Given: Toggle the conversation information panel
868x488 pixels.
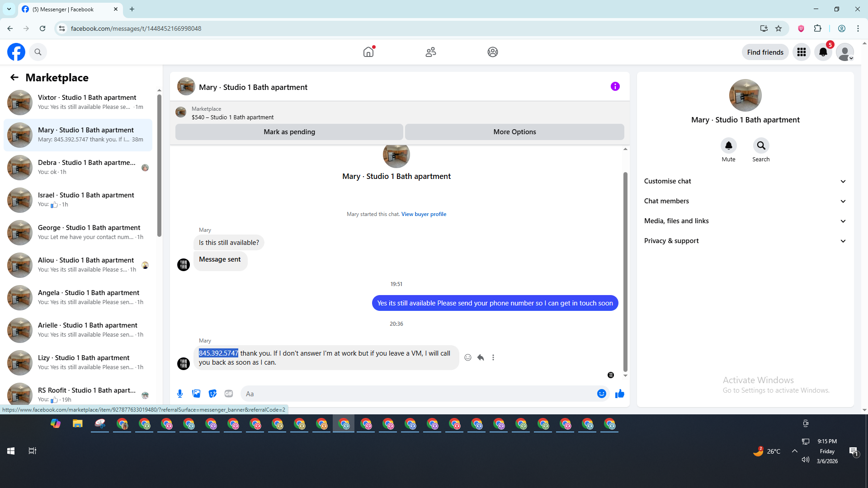Looking at the screenshot, I should point(615,86).
